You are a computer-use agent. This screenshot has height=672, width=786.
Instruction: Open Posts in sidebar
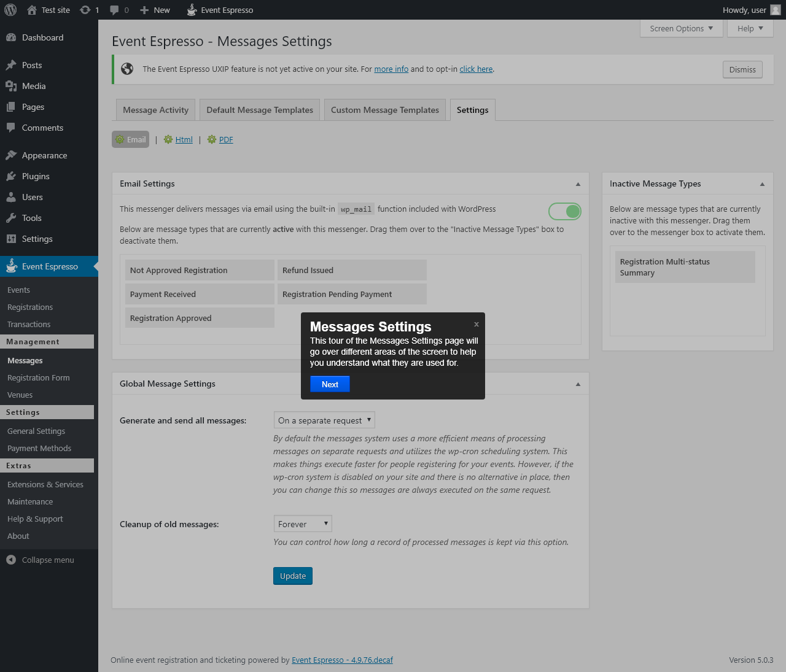[49, 65]
